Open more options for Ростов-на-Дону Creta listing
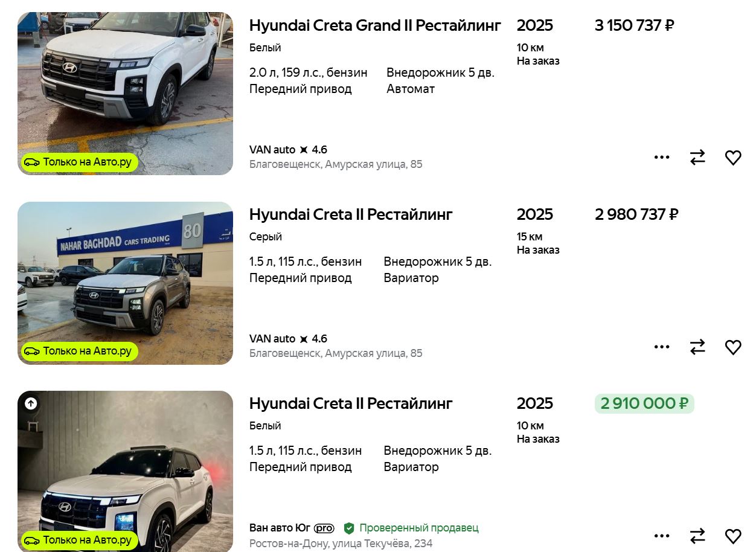756x552 pixels. coord(662,536)
